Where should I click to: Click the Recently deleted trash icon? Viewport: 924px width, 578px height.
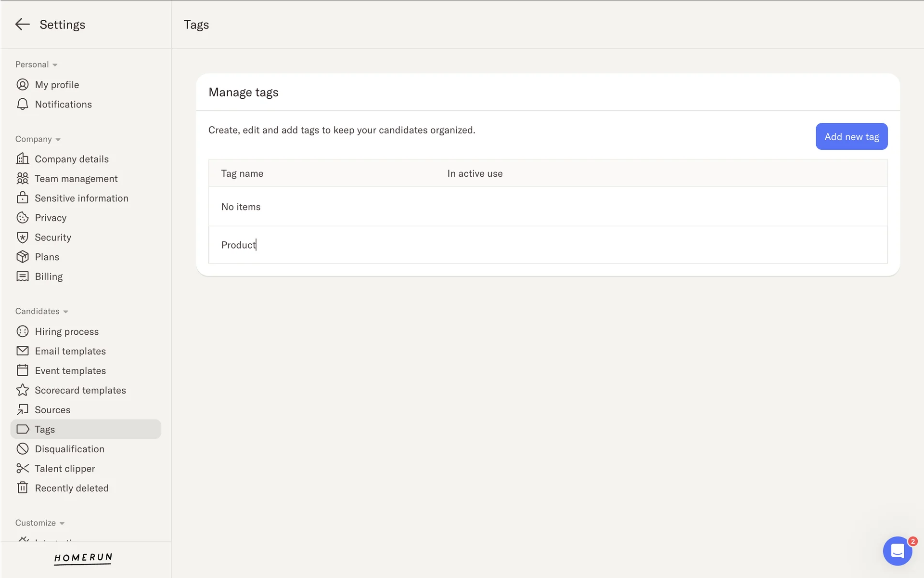pos(22,488)
